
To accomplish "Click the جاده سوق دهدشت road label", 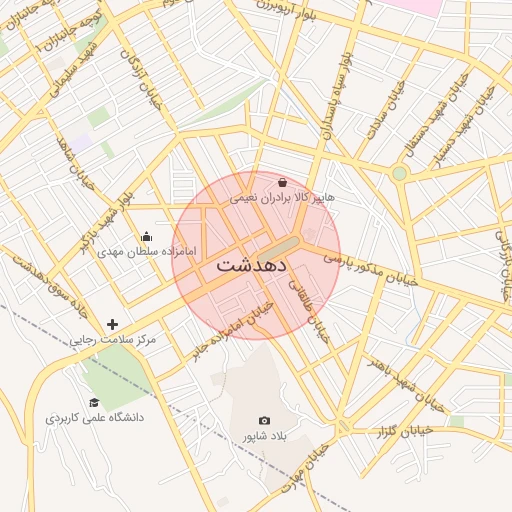I will pyautogui.click(x=51, y=287).
